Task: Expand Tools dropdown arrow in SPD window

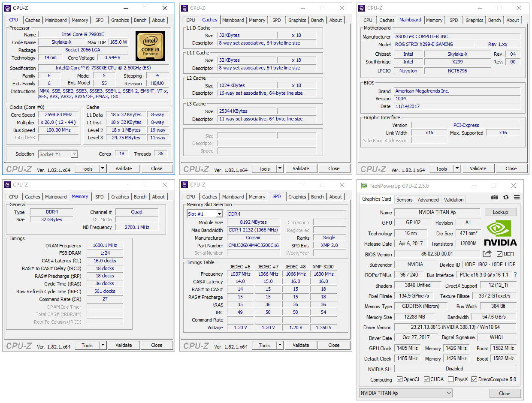Action: 280,345
